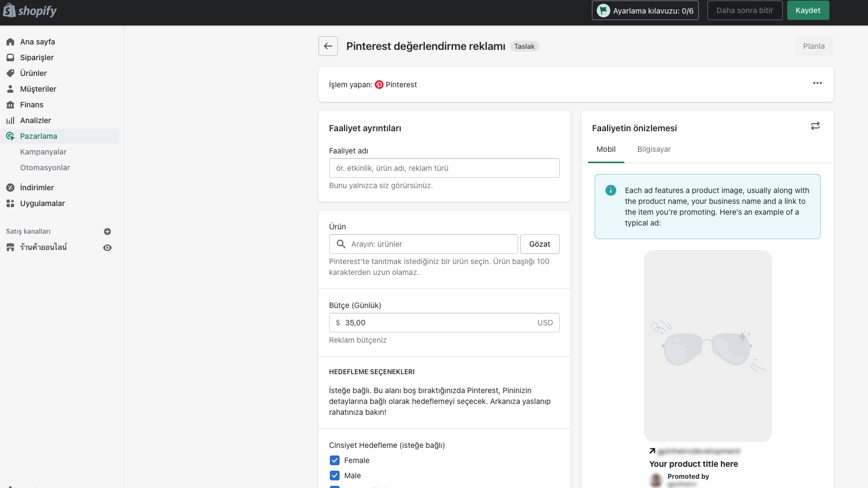
Task: Click the Pinterest logo icon
Action: [379, 85]
